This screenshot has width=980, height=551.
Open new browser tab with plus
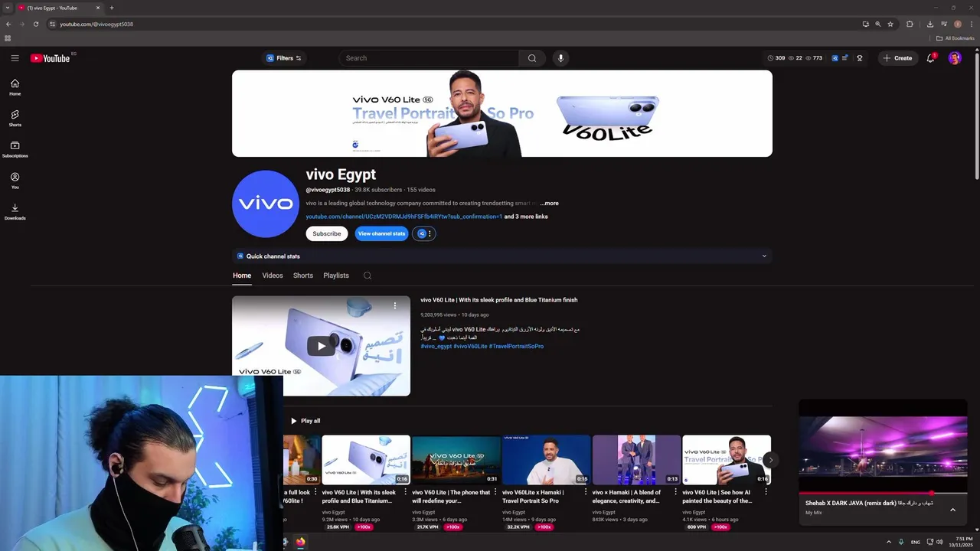(x=112, y=8)
